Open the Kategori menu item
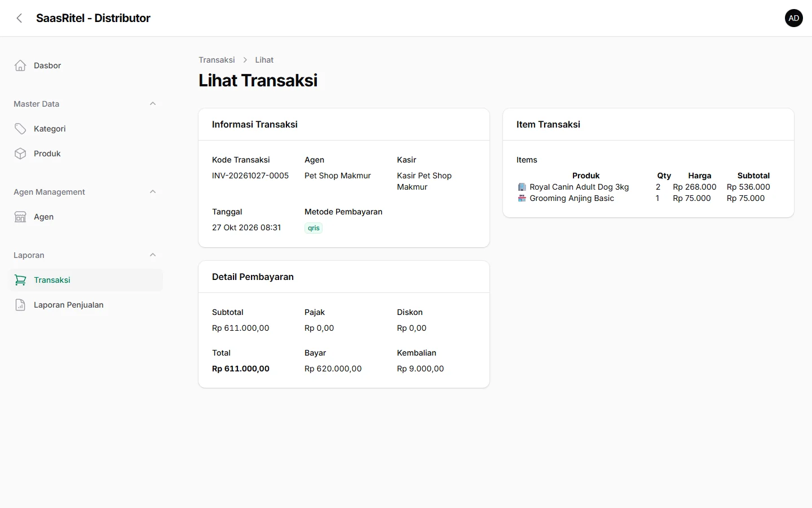Viewport: 812px width, 508px height. pos(86,129)
